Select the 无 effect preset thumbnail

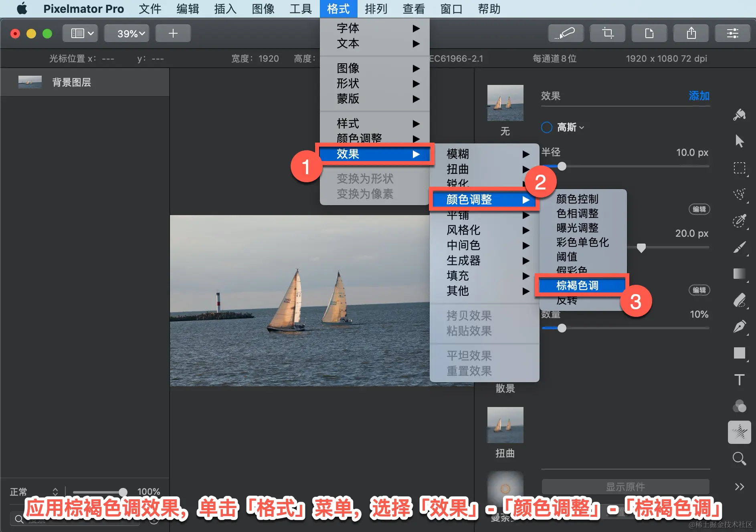505,103
